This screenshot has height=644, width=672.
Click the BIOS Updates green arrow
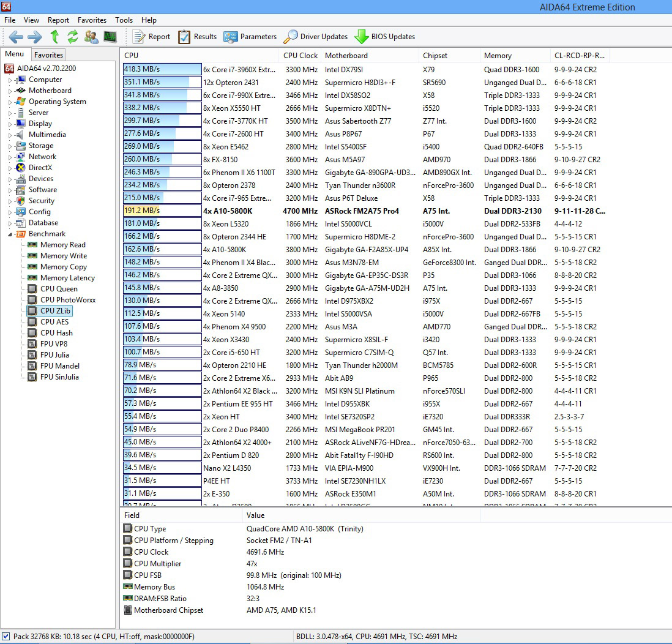(361, 37)
